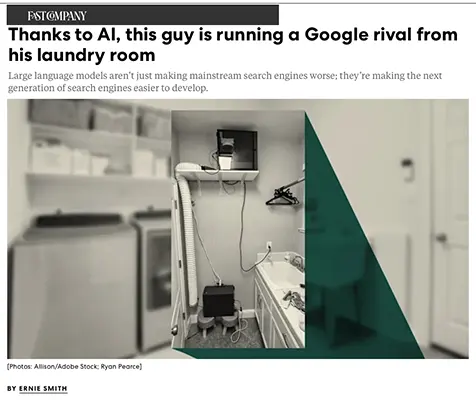Click the storage baskets on the top shelf
The width and height of the screenshot is (476, 400).
(100, 116)
